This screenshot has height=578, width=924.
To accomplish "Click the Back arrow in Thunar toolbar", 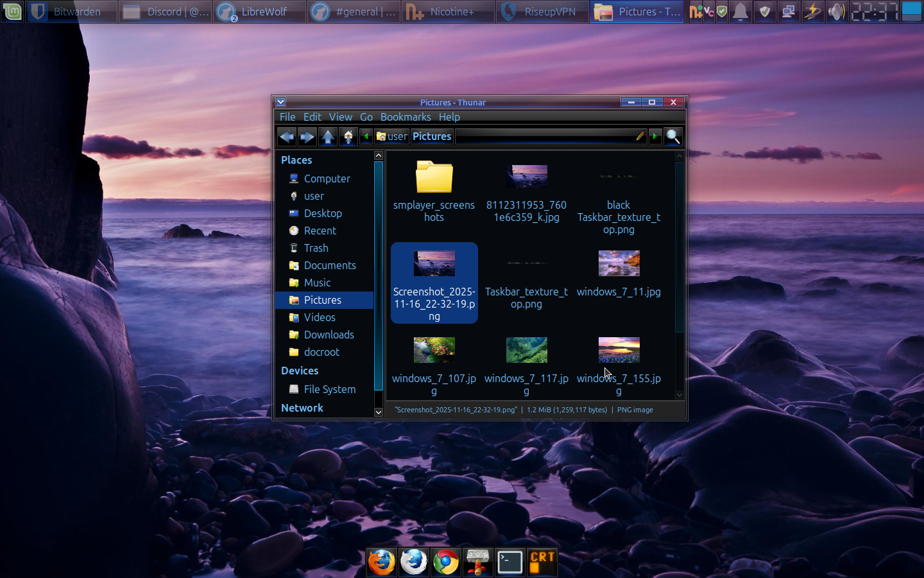I will coord(287,137).
